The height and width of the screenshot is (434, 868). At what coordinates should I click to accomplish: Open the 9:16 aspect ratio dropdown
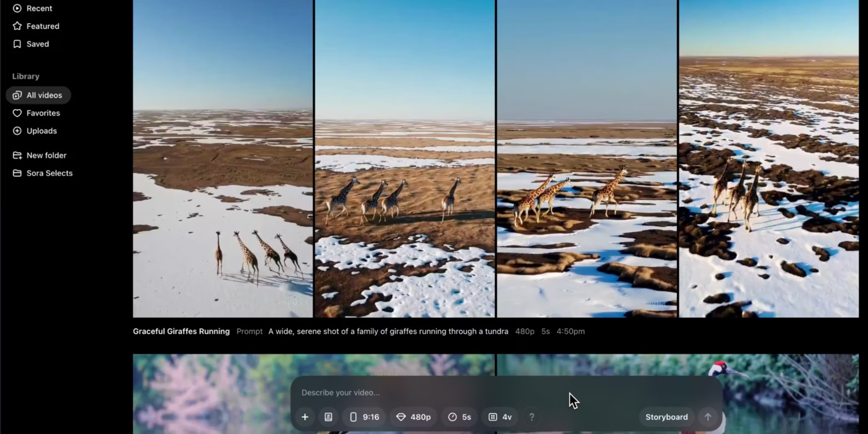tap(365, 417)
